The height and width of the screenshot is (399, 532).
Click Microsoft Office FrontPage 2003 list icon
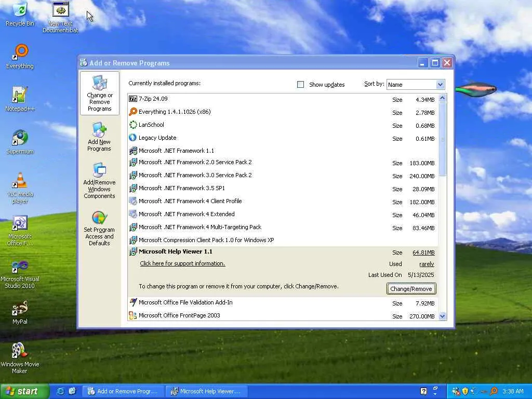[x=133, y=315]
